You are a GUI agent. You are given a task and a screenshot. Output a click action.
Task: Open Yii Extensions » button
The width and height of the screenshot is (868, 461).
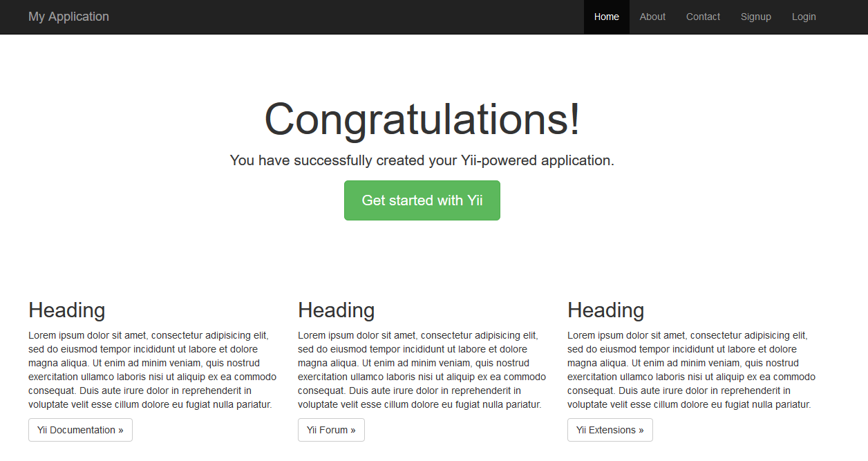(610, 430)
